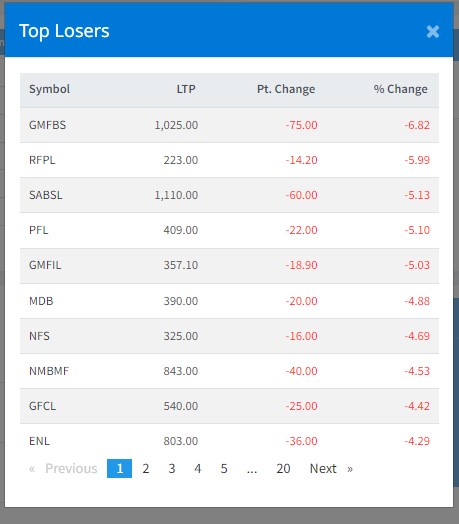Select the ENL symbol row
The width and height of the screenshot is (459, 524).
click(229, 441)
